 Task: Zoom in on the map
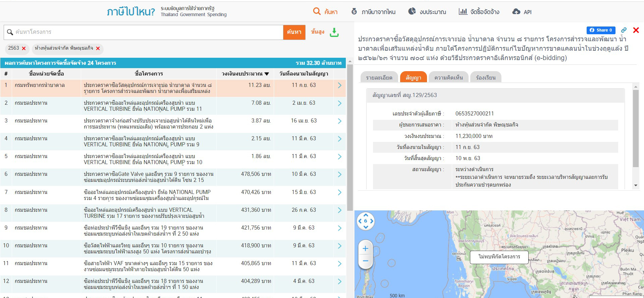click(x=366, y=249)
